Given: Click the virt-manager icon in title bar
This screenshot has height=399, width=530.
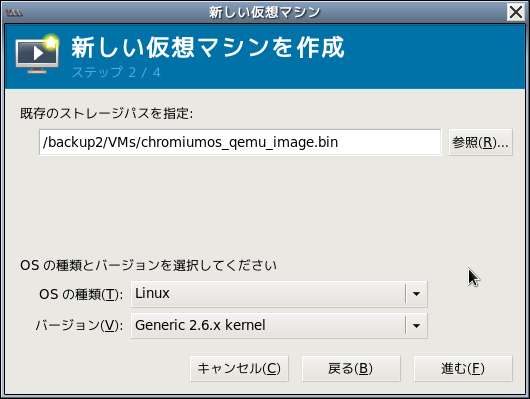Looking at the screenshot, I should (x=14, y=13).
